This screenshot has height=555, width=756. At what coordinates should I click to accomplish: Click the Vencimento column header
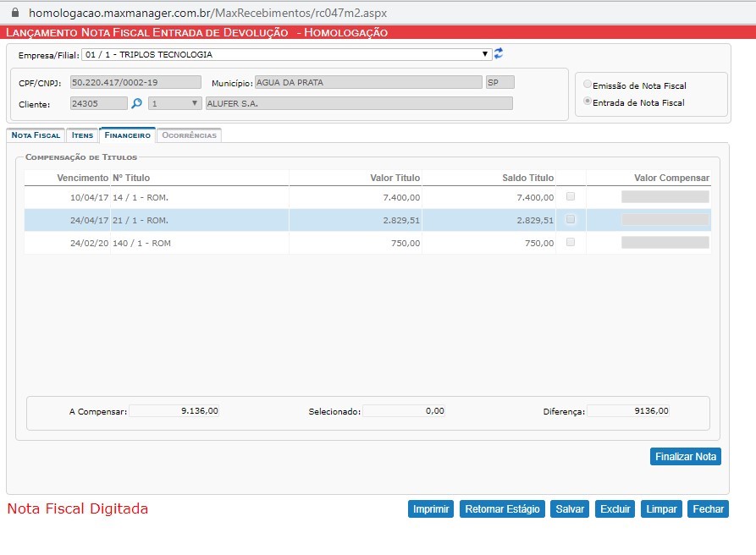(82, 178)
